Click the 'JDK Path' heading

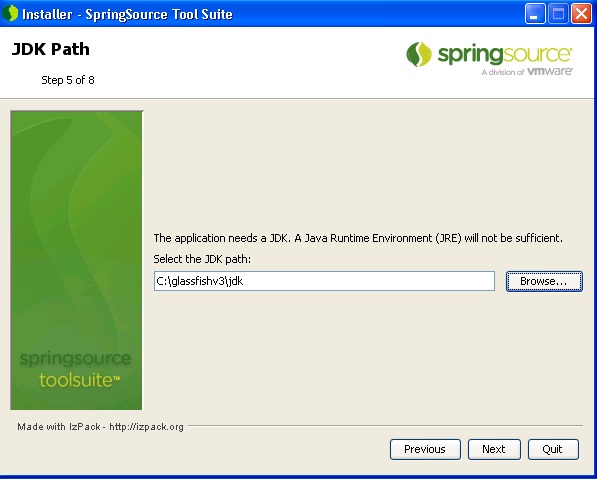coord(51,49)
